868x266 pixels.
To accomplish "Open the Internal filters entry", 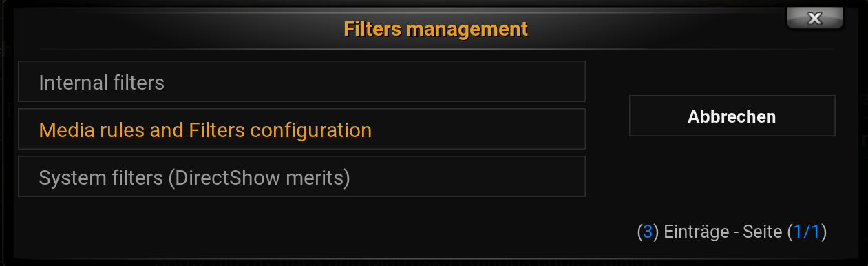I will coord(301,82).
